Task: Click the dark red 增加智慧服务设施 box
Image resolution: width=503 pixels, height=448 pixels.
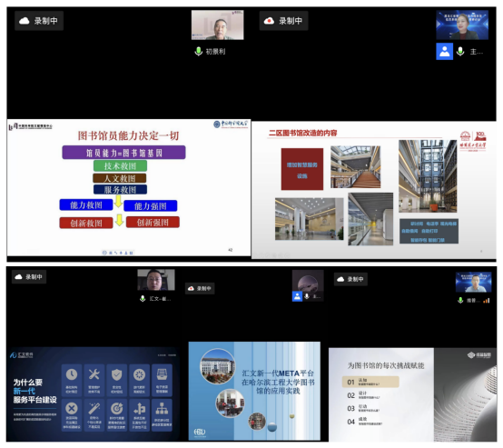Action: pos(302,169)
